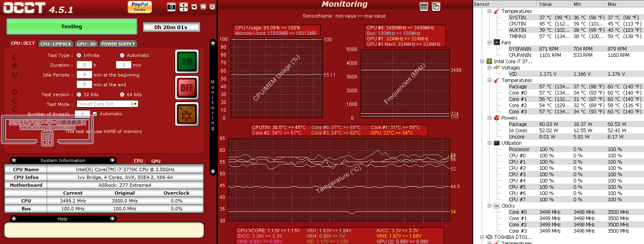Collapse the Temperatures group above Package
Screen dimensions: 644x244
489,80
